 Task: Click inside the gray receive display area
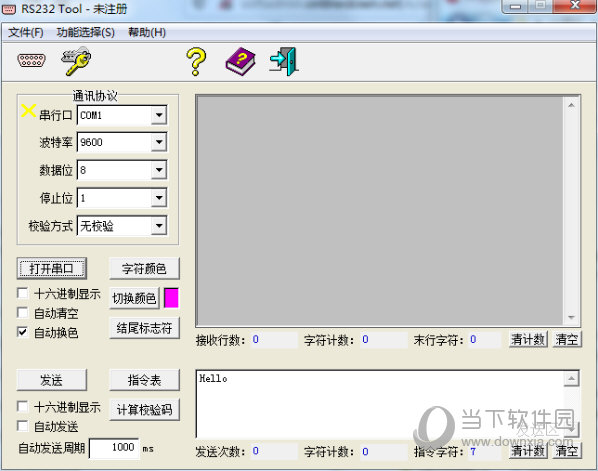click(x=379, y=211)
